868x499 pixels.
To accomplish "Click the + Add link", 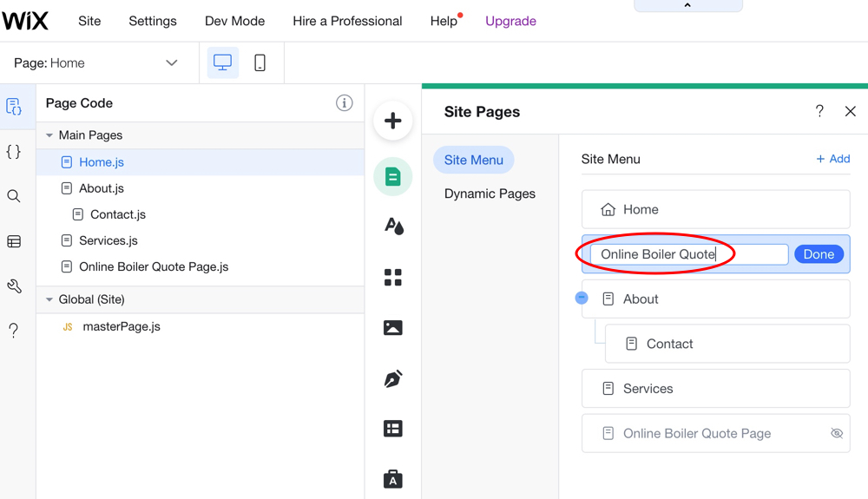I will point(833,159).
